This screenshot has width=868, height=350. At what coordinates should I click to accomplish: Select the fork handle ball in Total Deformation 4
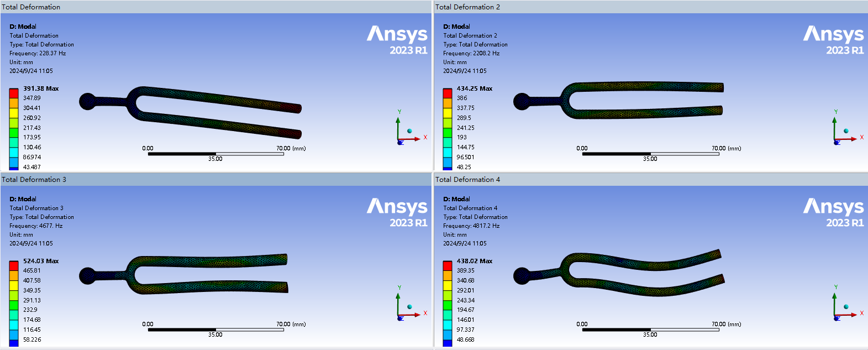coord(521,275)
